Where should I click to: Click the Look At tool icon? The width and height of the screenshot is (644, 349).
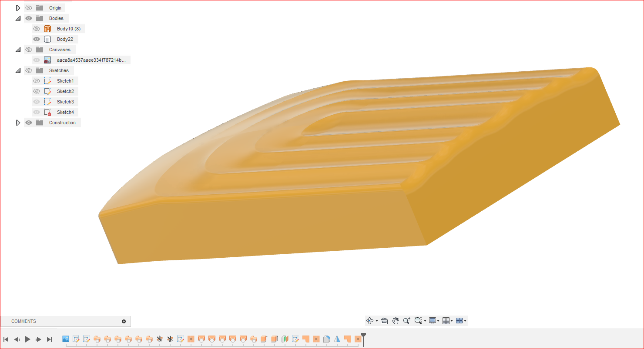(x=384, y=321)
